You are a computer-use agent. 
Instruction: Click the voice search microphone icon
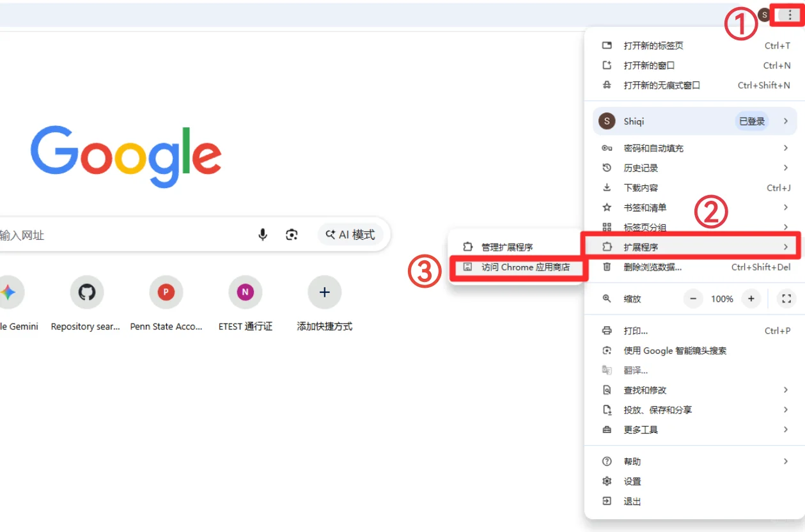[263, 235]
